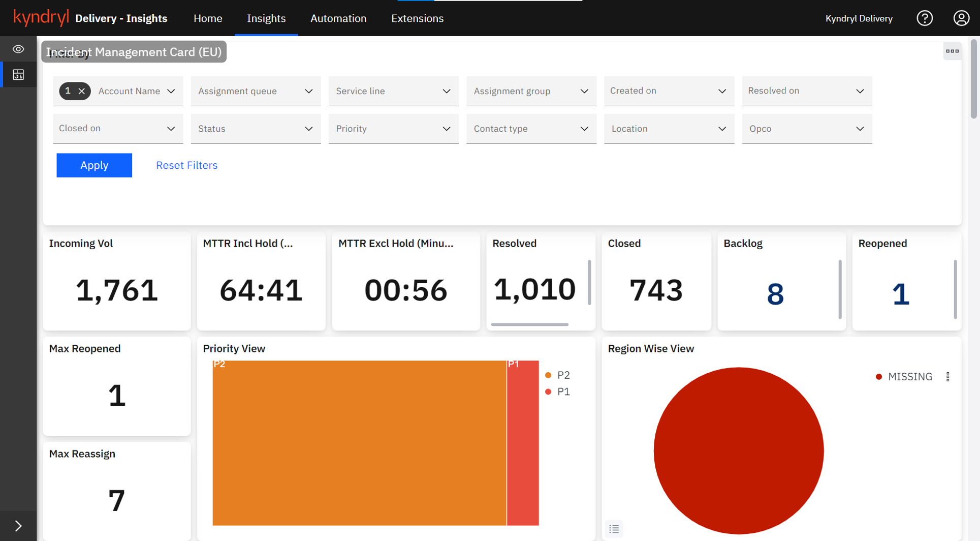Open the three-dot card options menu
This screenshot has height=541, width=980.
952,51
